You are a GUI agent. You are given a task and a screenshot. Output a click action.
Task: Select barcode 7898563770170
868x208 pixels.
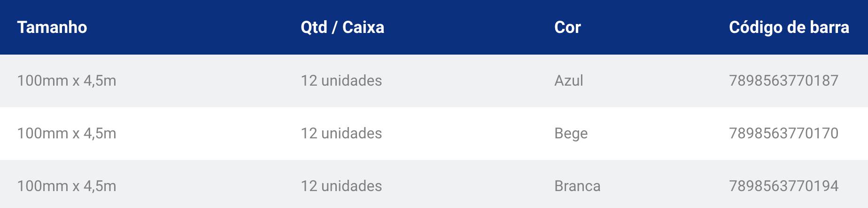tap(783, 133)
